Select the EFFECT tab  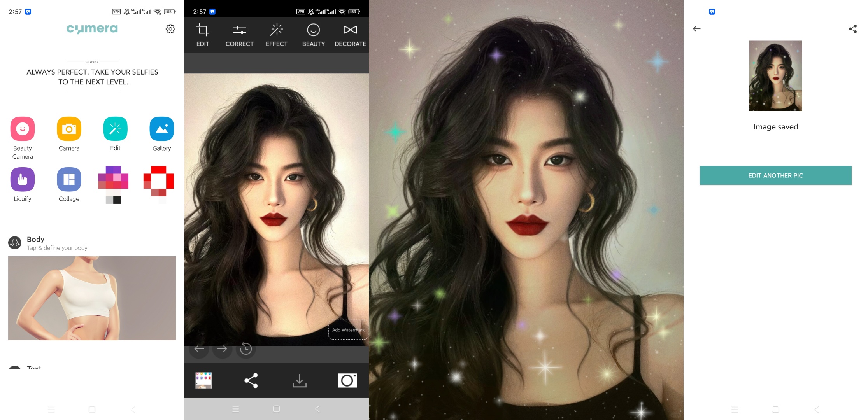277,35
